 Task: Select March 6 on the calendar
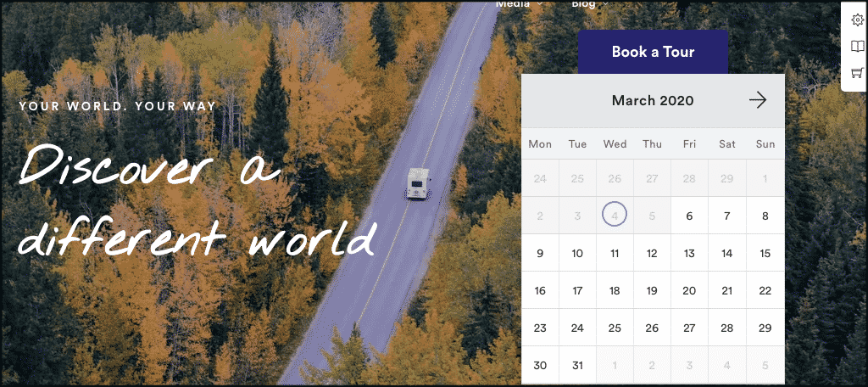pos(689,216)
